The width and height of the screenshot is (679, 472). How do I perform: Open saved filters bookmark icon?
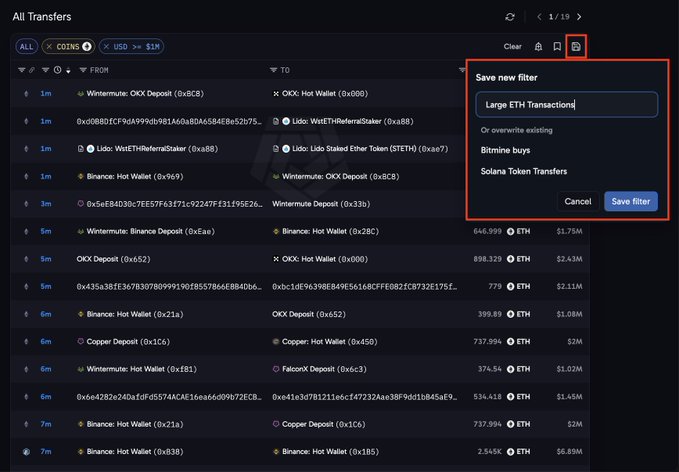557,46
